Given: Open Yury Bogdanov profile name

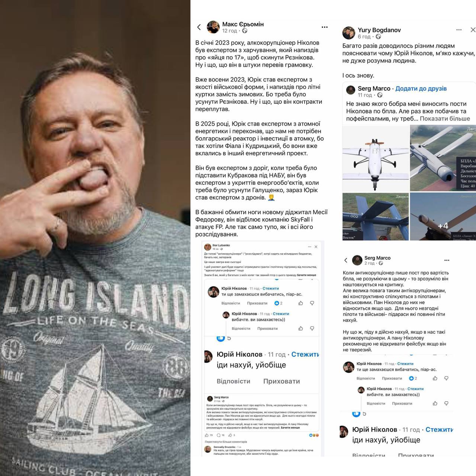Looking at the screenshot, I should [x=379, y=30].
